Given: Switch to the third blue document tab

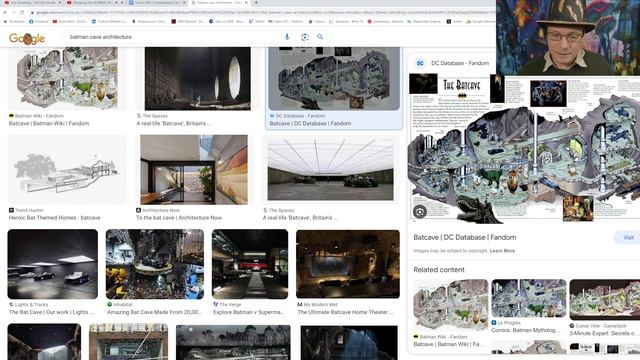Looking at the screenshot, I should 157,2.
